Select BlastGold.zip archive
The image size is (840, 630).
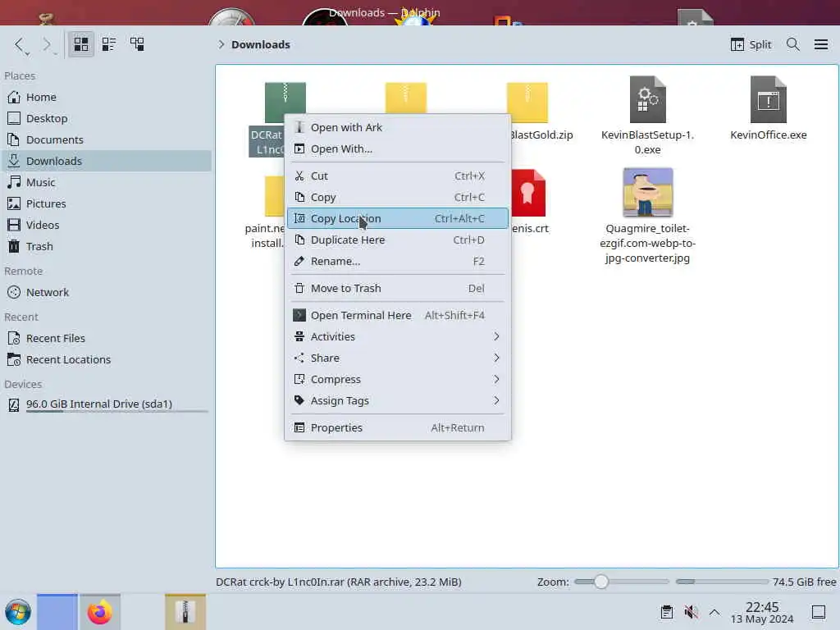pos(527,103)
